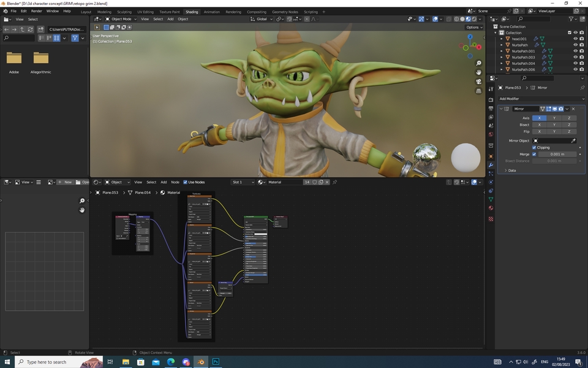Select rendered viewport shading mode

[x=474, y=19]
